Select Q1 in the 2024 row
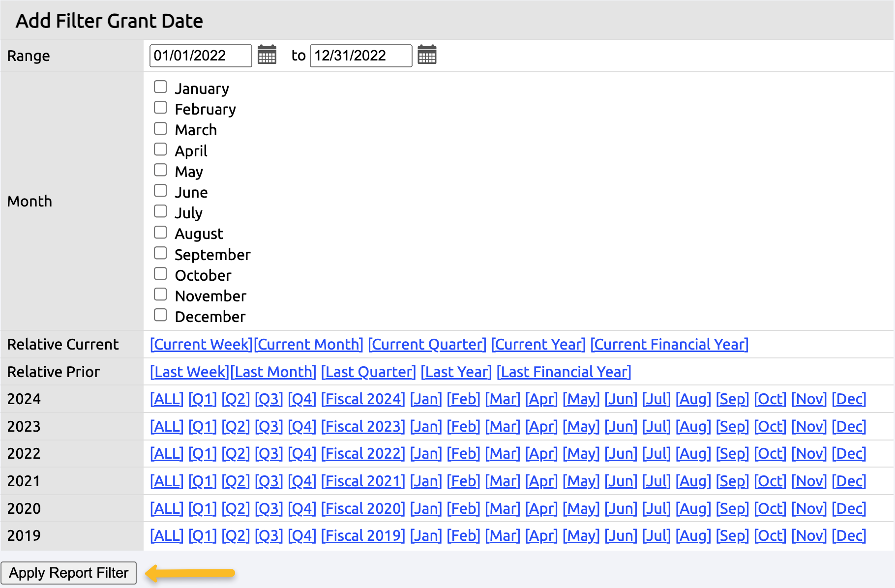This screenshot has width=895, height=588. [x=203, y=399]
